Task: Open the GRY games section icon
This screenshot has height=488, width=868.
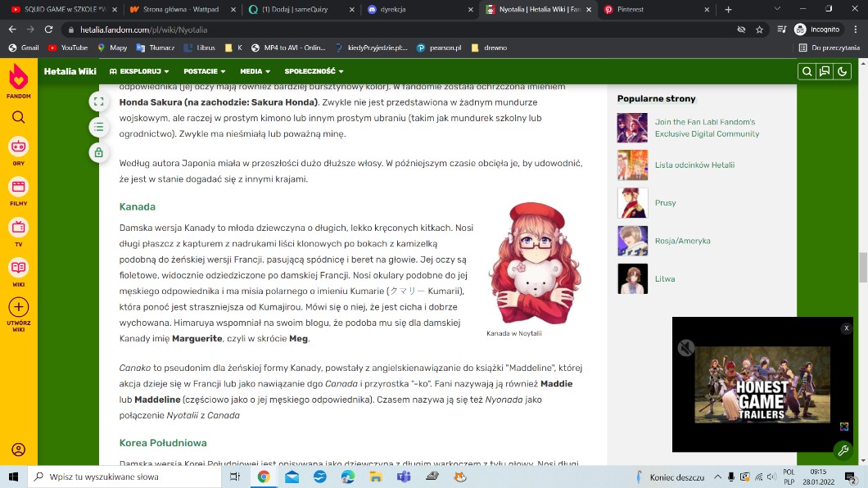Action: click(x=18, y=147)
